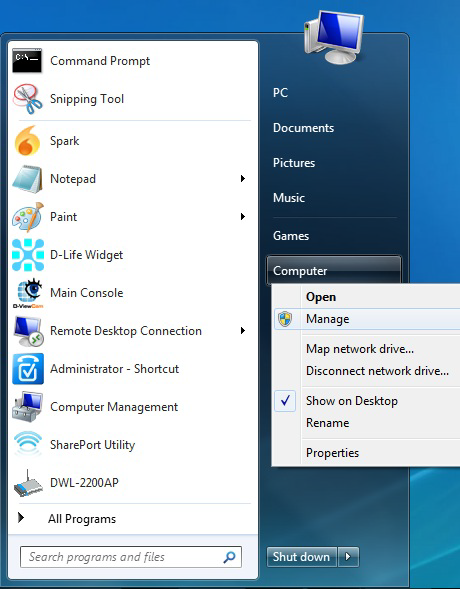This screenshot has width=460, height=589.
Task: Open Main Console D-ViewCam eye icon
Action: click(28, 293)
